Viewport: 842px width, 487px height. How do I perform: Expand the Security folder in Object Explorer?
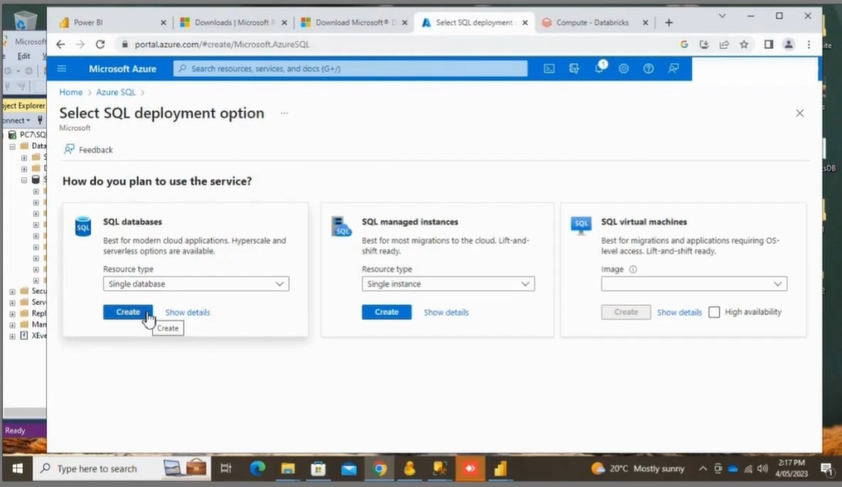(x=12, y=292)
